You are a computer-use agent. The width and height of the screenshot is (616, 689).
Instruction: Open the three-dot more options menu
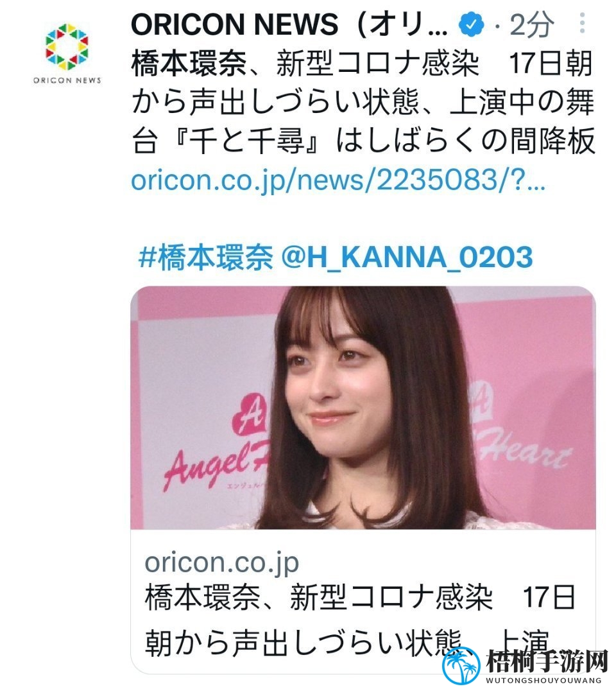pyautogui.click(x=582, y=23)
